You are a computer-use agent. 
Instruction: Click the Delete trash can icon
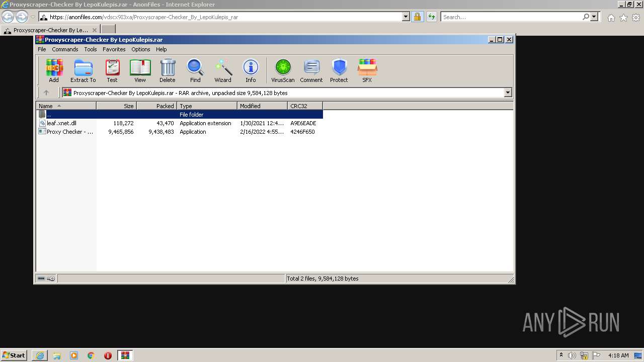pyautogui.click(x=168, y=70)
